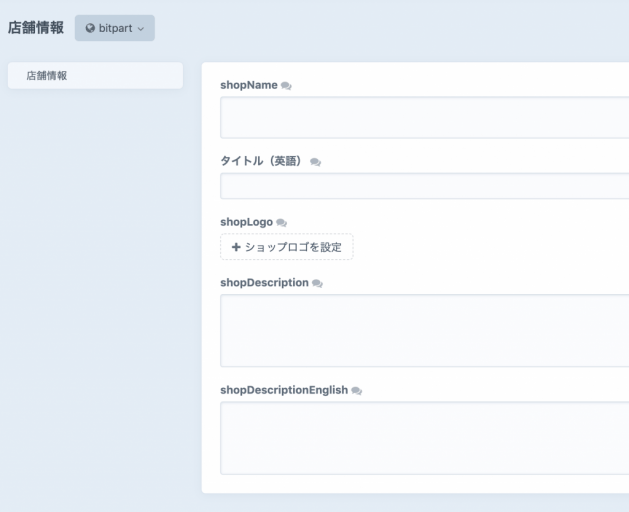Viewport: 629px width, 512px height.
Task: Click the shopLogo field label
Action: coord(246,222)
